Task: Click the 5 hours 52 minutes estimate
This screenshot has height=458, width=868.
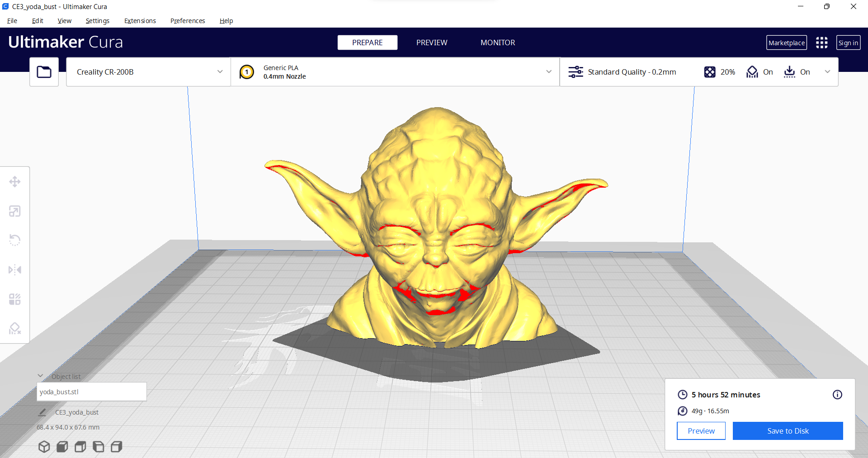Action: (726, 395)
